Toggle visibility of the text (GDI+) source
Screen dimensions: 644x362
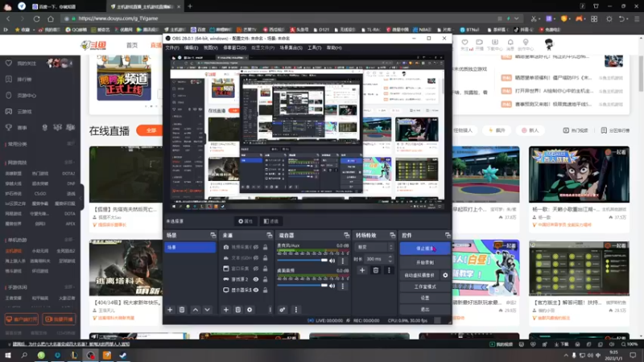(x=256, y=257)
